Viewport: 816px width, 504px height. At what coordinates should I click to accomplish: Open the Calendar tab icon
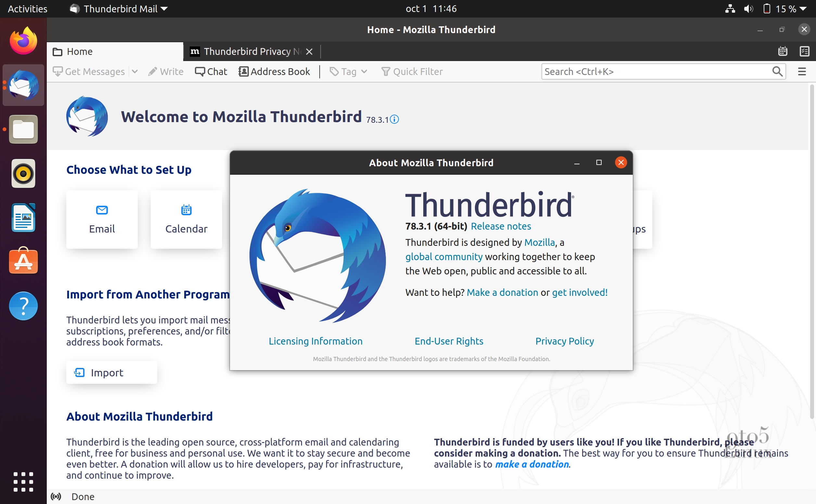point(782,51)
